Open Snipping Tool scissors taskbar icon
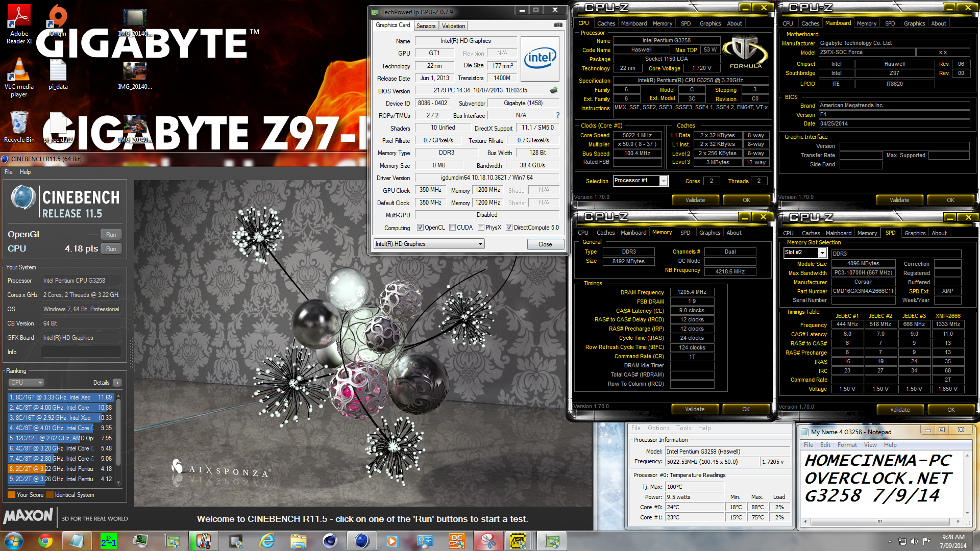This screenshot has width=980, height=551. click(488, 541)
